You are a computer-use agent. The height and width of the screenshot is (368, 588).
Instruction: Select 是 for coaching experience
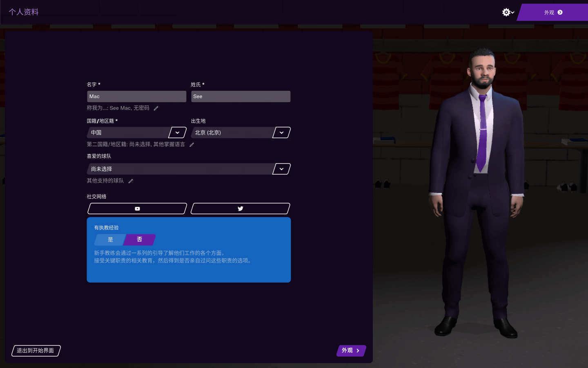[x=110, y=240]
